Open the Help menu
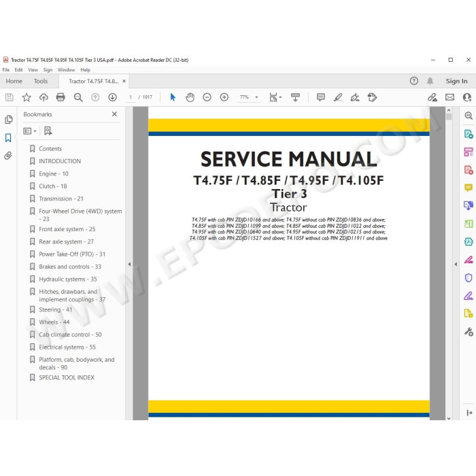476x476 pixels. (85, 70)
